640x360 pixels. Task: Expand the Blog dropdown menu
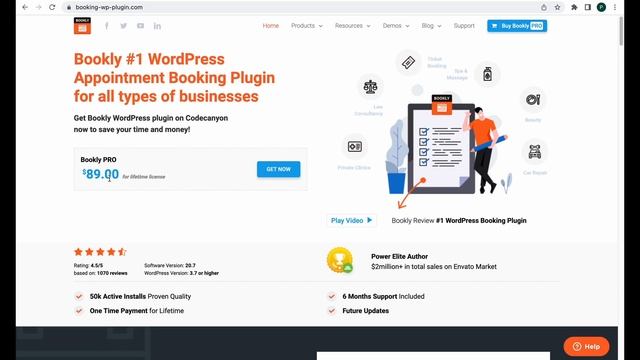click(431, 26)
